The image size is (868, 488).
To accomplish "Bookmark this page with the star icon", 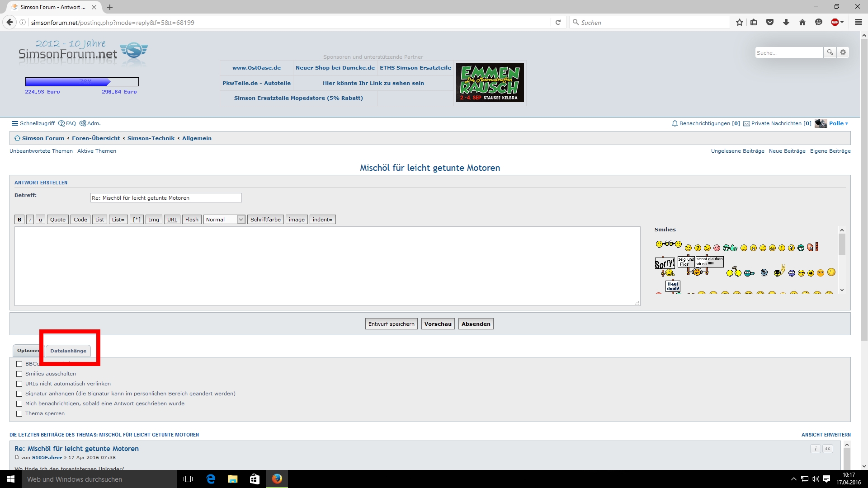I will click(739, 22).
